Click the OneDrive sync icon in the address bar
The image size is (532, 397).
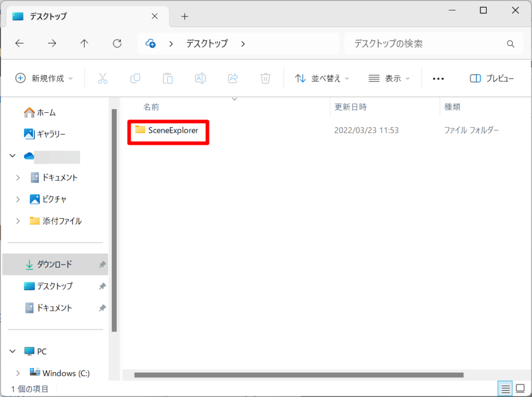tap(150, 44)
